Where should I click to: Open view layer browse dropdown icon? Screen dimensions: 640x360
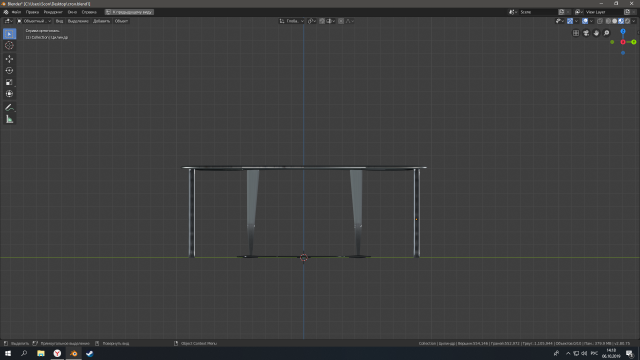(579, 12)
